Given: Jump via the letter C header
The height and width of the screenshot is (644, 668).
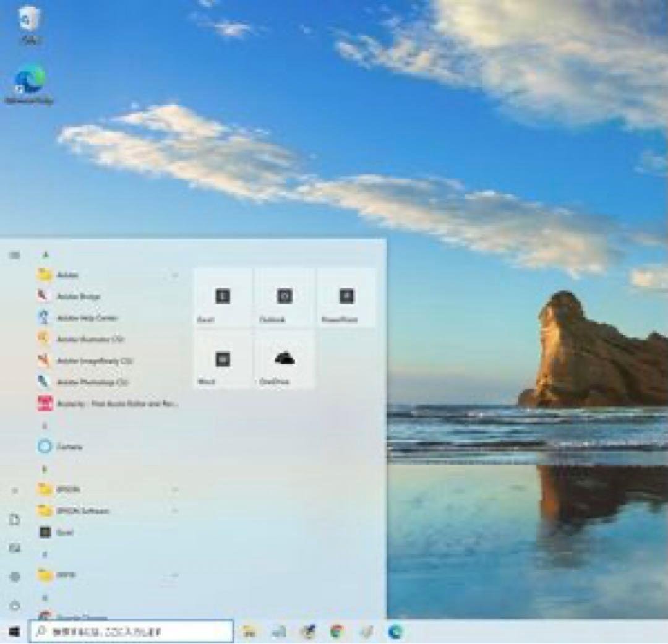Looking at the screenshot, I should click(x=45, y=426).
